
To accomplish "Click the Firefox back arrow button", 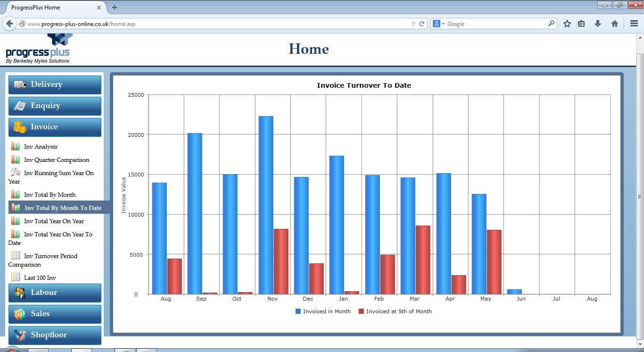I will (x=9, y=24).
